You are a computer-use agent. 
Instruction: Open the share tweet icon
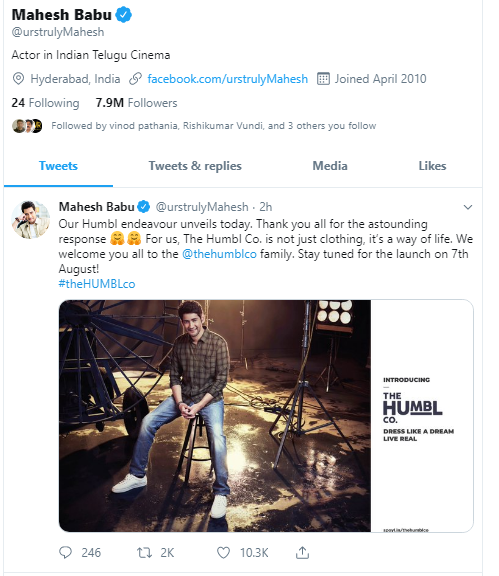click(x=302, y=552)
